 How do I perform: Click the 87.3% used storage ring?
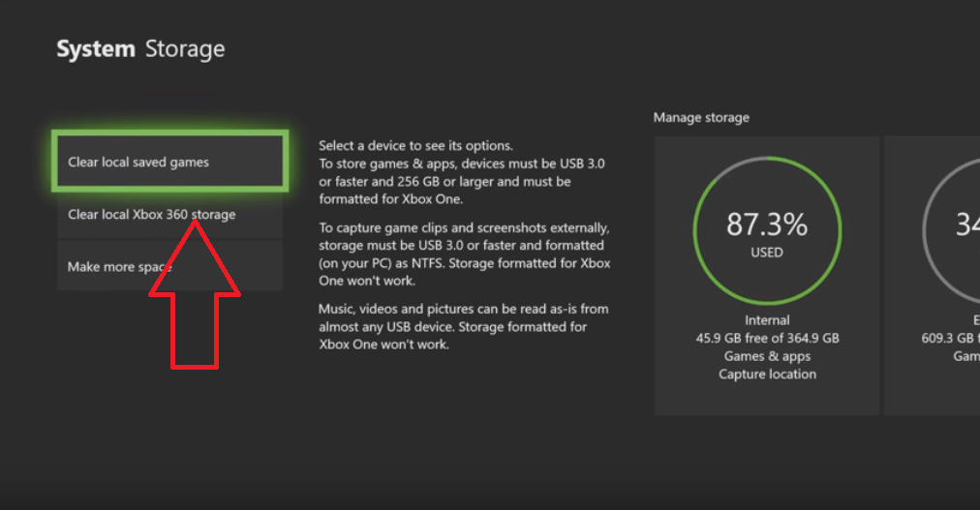click(x=767, y=230)
